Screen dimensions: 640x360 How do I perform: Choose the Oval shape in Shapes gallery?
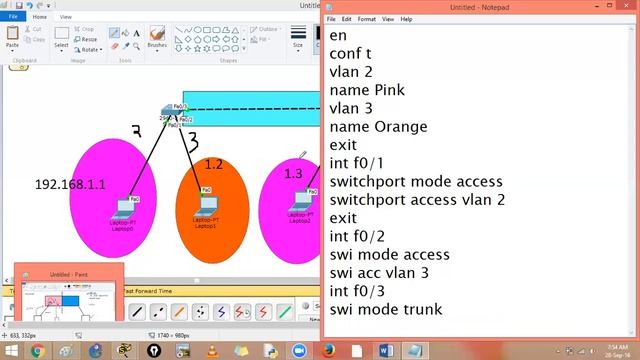[198, 30]
